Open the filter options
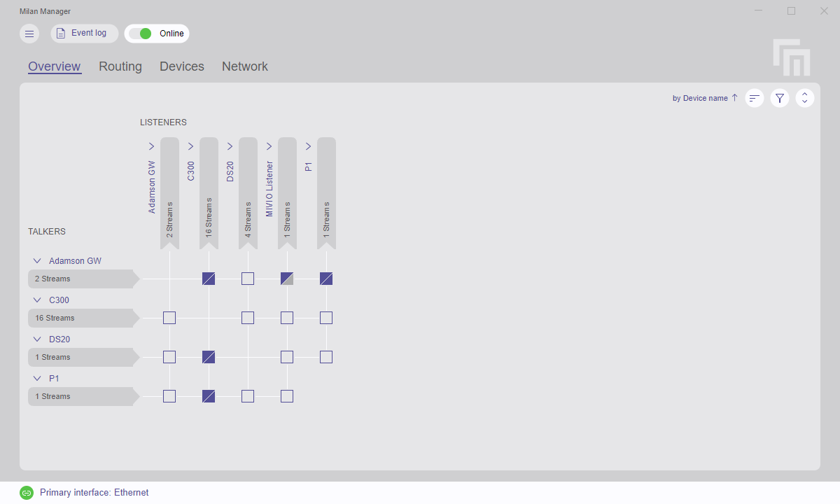This screenshot has height=504, width=840. [779, 98]
